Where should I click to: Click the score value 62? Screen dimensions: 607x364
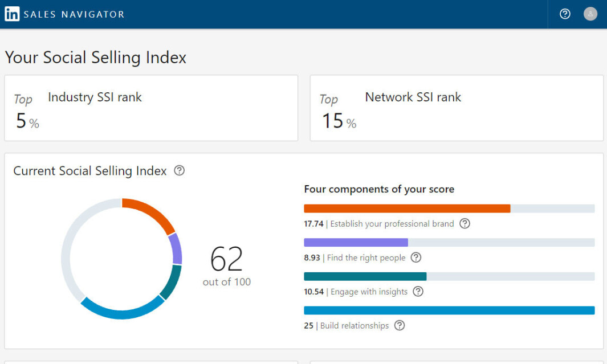pos(226,259)
